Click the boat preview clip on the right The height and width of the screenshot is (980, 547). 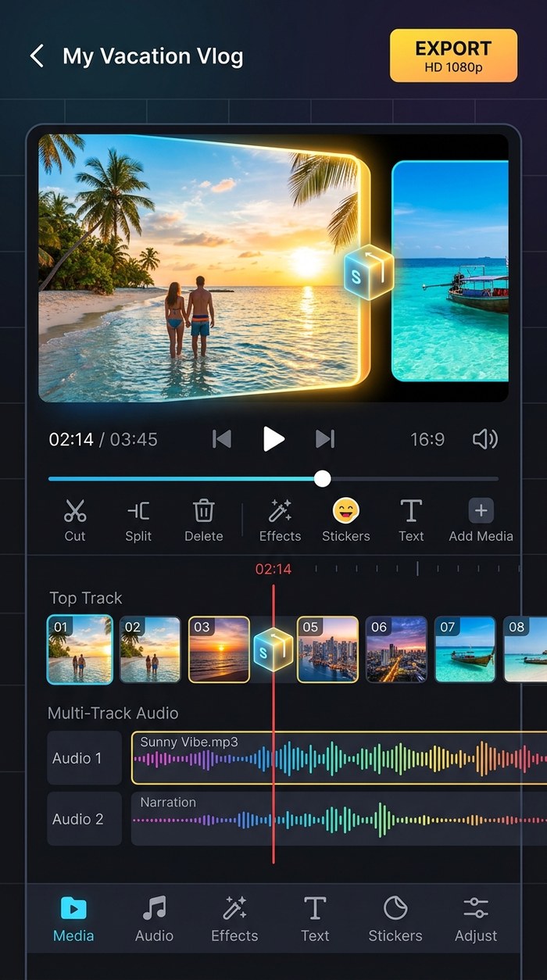coord(450,271)
